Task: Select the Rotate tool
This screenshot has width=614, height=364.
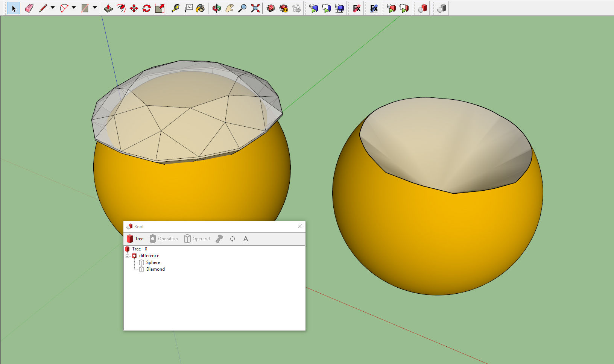Action: [147, 8]
